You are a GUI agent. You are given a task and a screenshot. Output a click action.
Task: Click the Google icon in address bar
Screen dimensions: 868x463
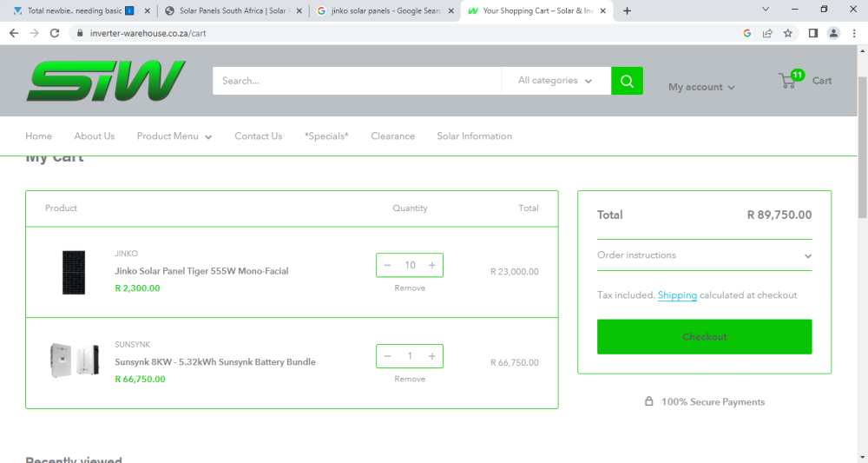[746, 33]
